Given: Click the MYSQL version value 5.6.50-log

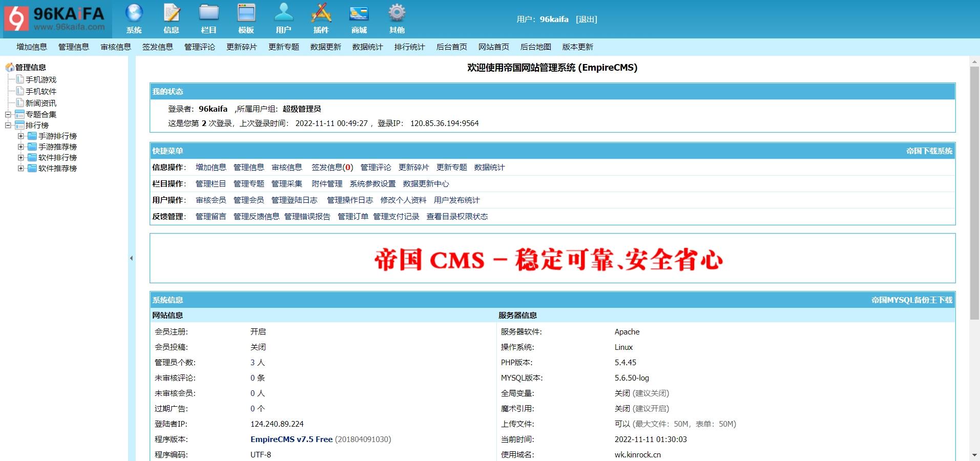Looking at the screenshot, I should [632, 378].
